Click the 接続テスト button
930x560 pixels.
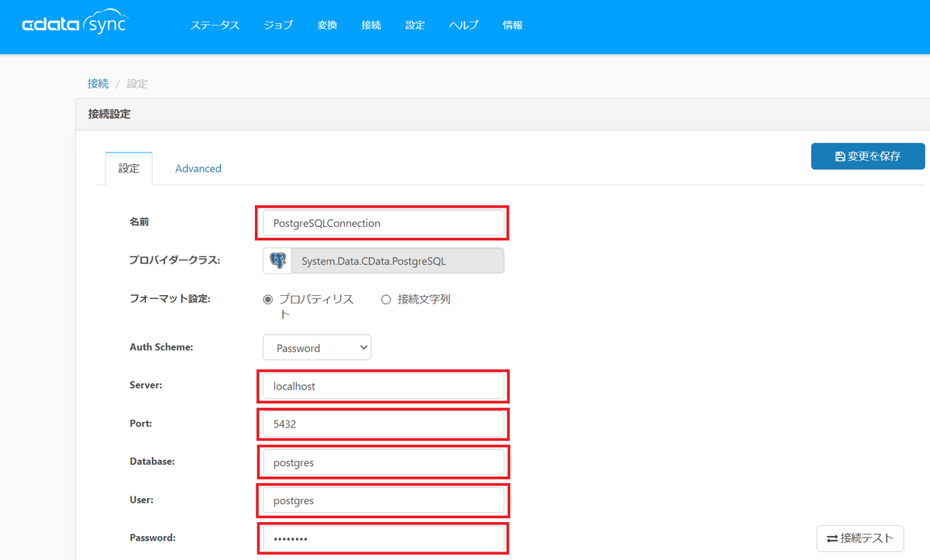point(860,538)
